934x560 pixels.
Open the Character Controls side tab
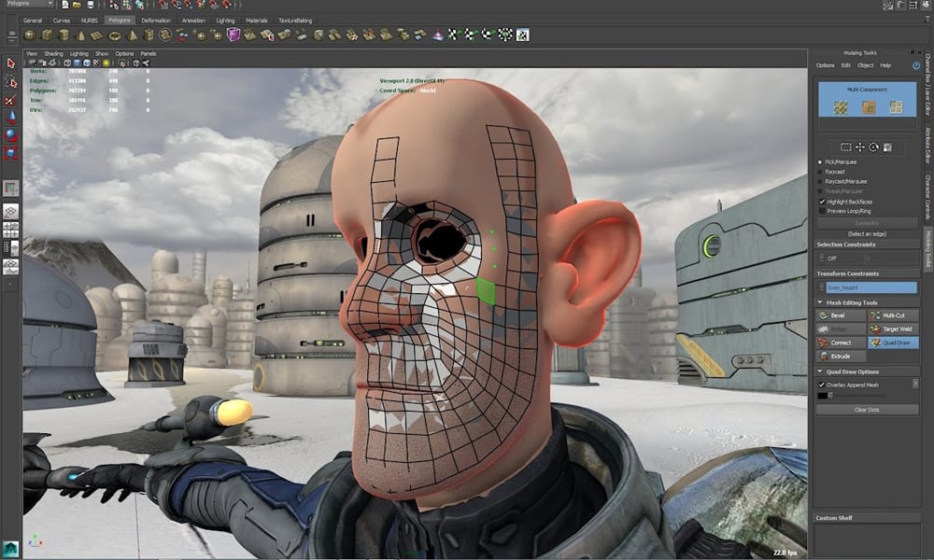tap(928, 197)
